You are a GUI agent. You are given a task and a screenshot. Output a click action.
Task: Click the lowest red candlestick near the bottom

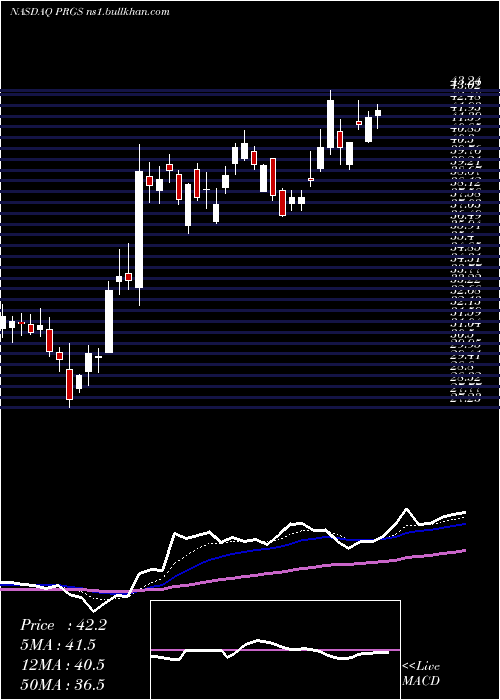pyautogui.click(x=69, y=384)
